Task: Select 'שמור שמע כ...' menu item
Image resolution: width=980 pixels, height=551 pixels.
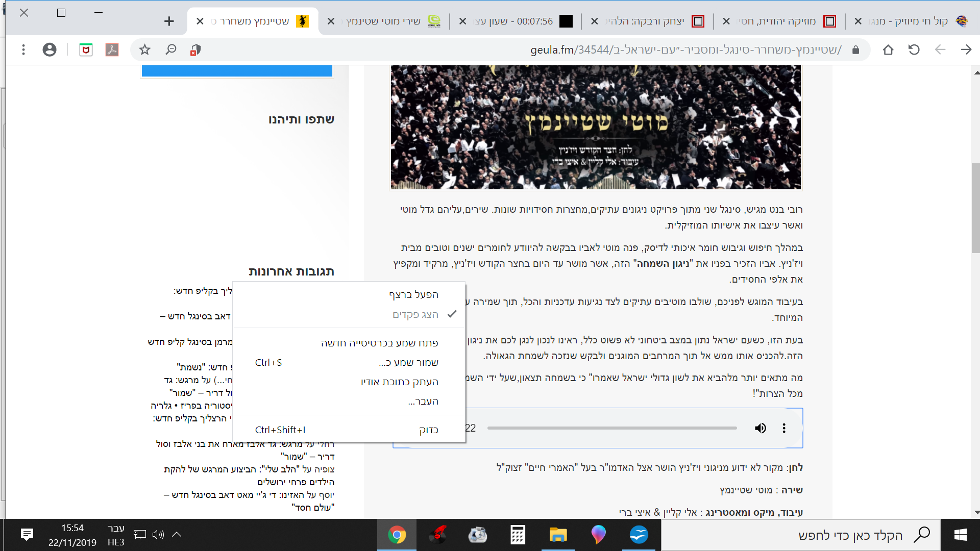Action: pos(408,362)
